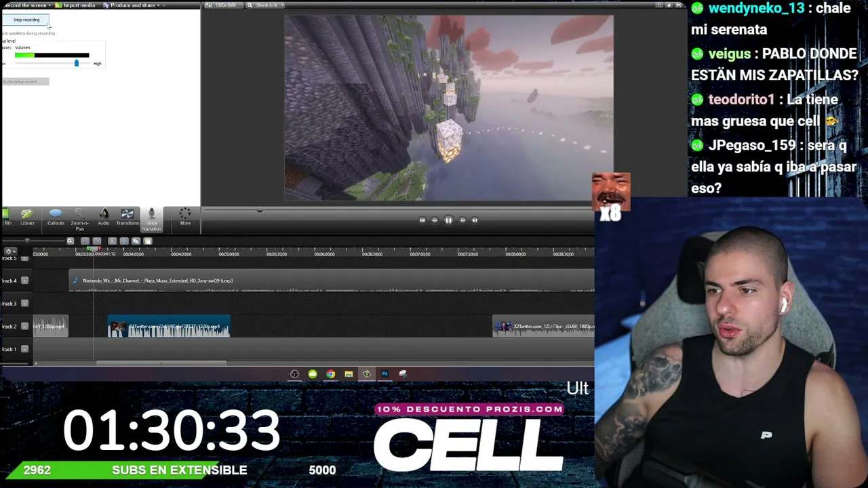The height and width of the screenshot is (488, 868).
Task: Open File Explorer from the taskbar
Action: [349, 373]
